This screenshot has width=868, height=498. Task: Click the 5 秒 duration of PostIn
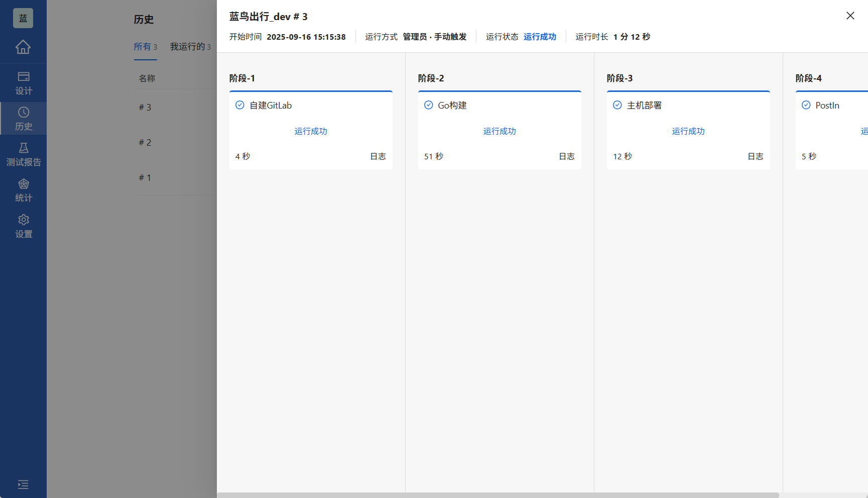point(809,156)
